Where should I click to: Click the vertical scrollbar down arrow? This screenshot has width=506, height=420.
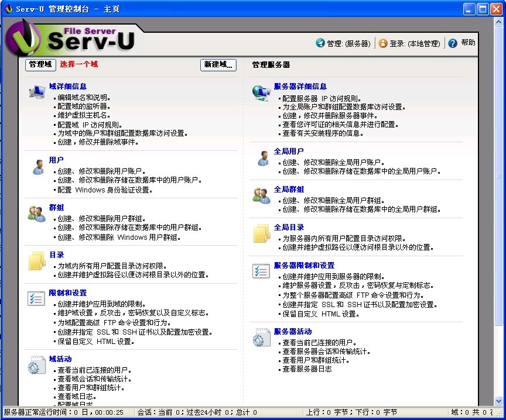498,401
